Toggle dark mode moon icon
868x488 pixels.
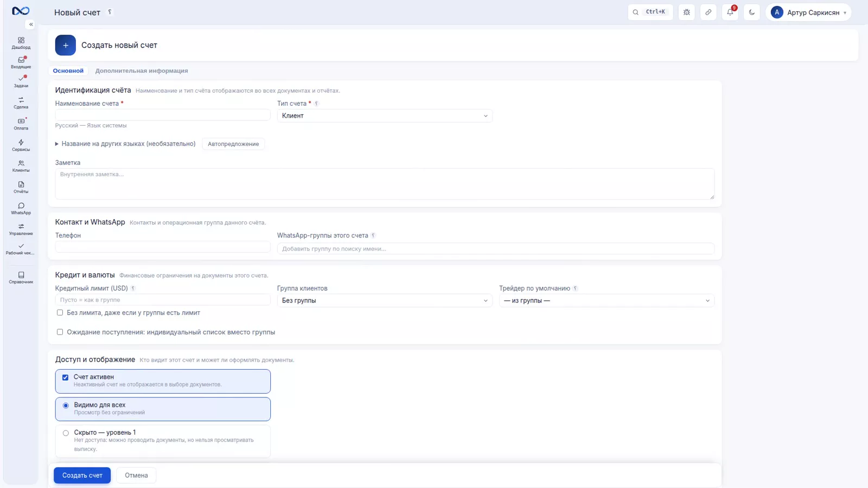tap(752, 12)
